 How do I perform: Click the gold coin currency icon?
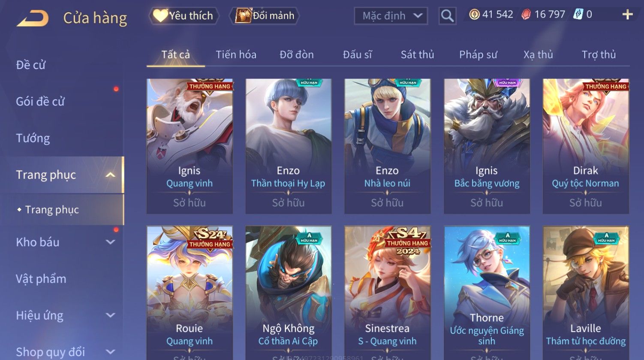pos(474,15)
